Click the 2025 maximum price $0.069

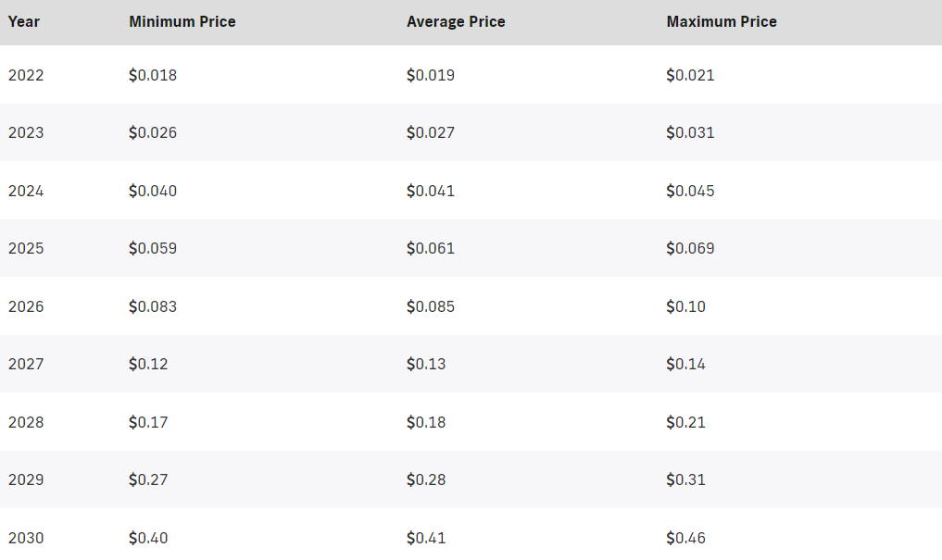click(x=690, y=248)
